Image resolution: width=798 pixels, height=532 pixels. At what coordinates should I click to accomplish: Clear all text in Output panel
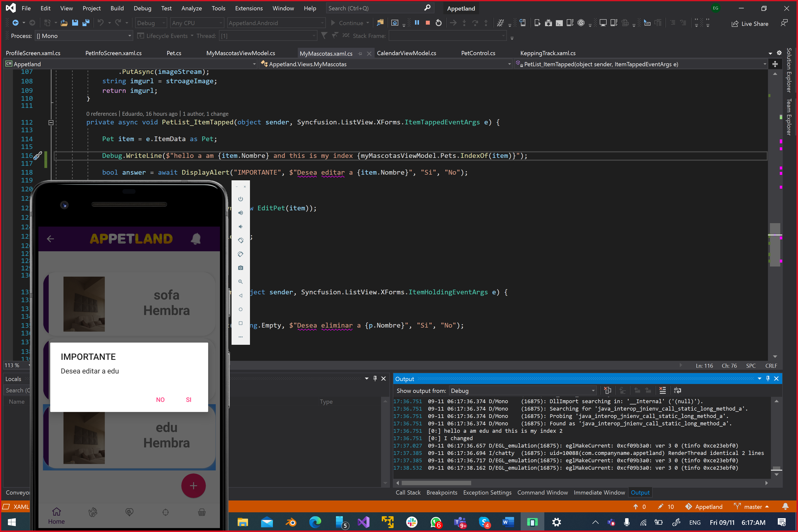pyautogui.click(x=662, y=391)
